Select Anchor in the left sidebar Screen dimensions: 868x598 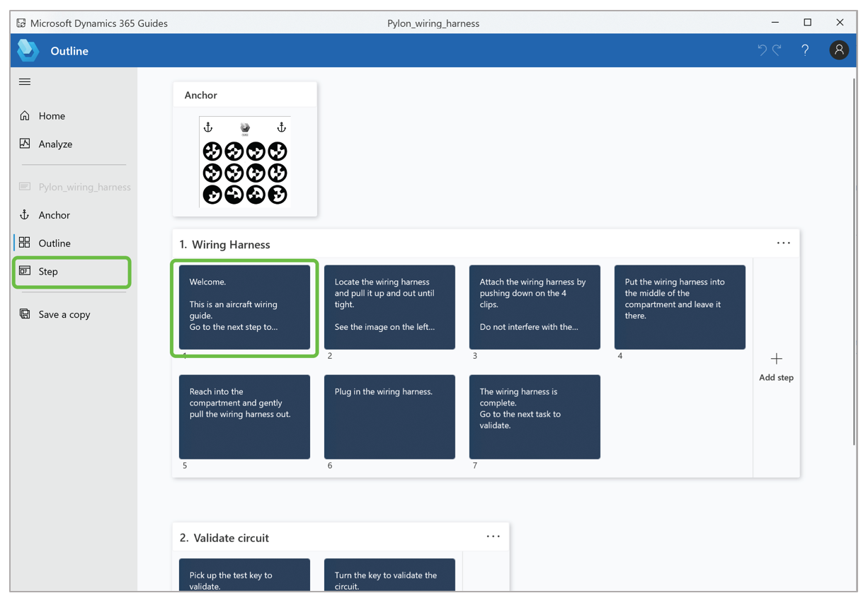[55, 214]
